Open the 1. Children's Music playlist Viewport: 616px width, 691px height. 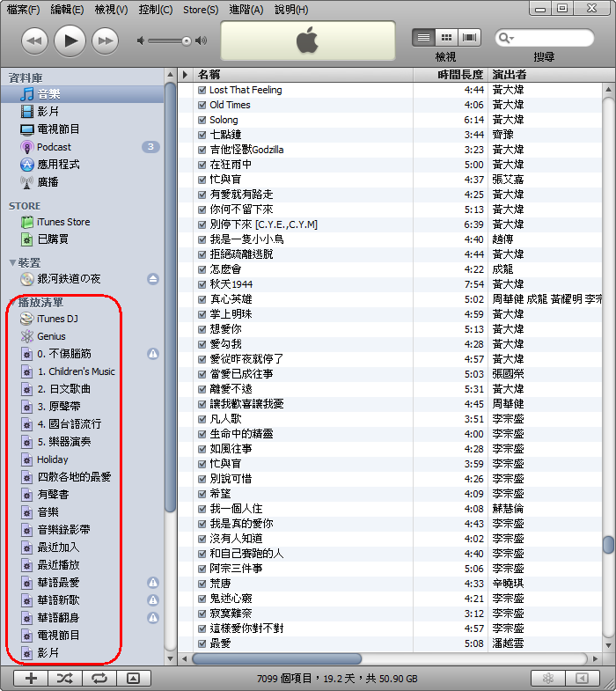click(x=82, y=371)
